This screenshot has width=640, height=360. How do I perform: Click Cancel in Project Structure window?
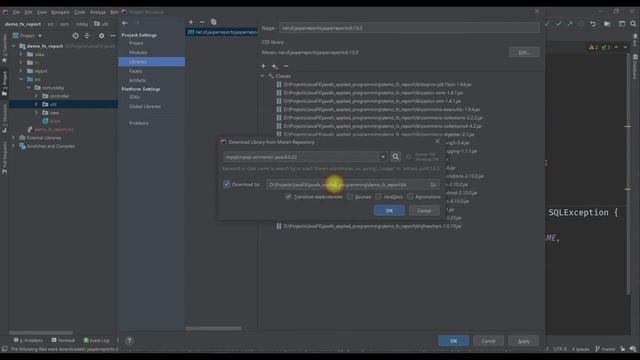489,341
